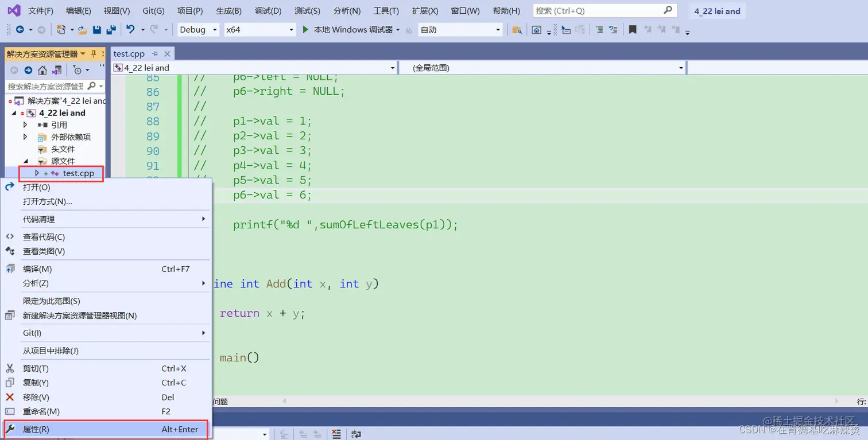Click the copy icon beside 复制(Y)
868x440 pixels.
10,383
